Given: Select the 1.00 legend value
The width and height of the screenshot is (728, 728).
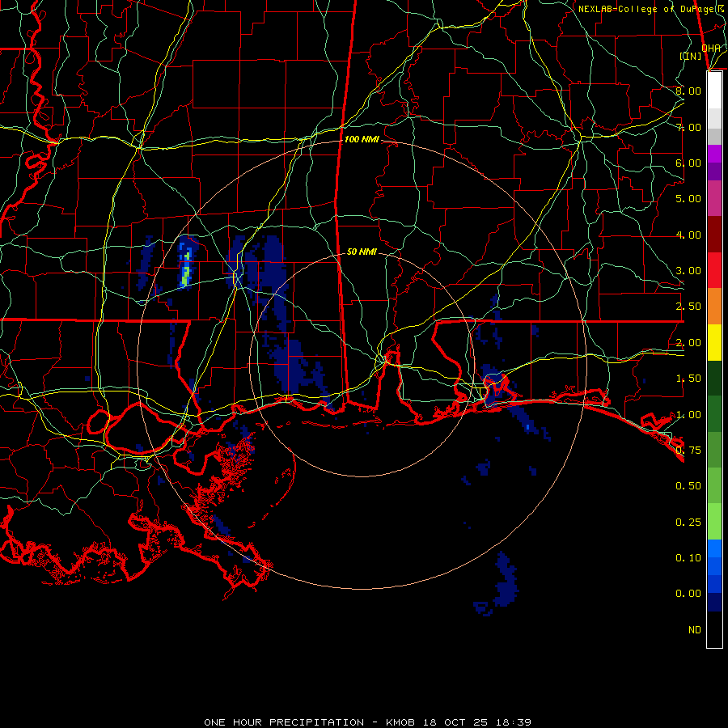Looking at the screenshot, I should tap(688, 415).
